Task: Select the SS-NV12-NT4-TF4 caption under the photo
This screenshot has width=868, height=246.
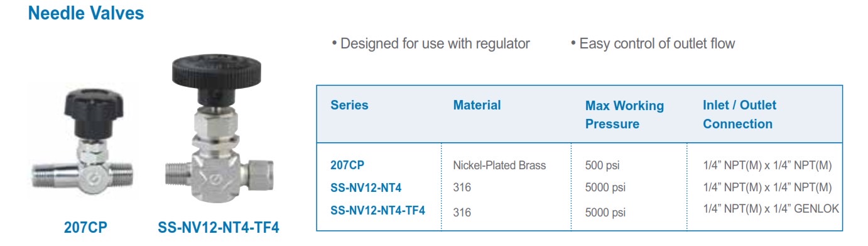Action: (x=218, y=228)
